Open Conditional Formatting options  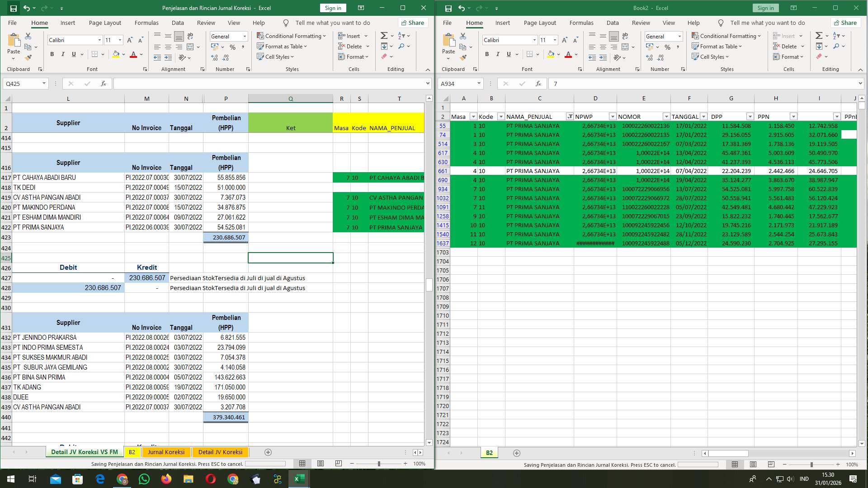292,36
